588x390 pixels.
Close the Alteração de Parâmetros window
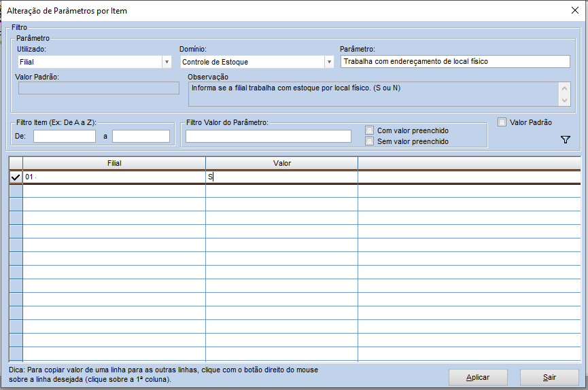coord(575,10)
